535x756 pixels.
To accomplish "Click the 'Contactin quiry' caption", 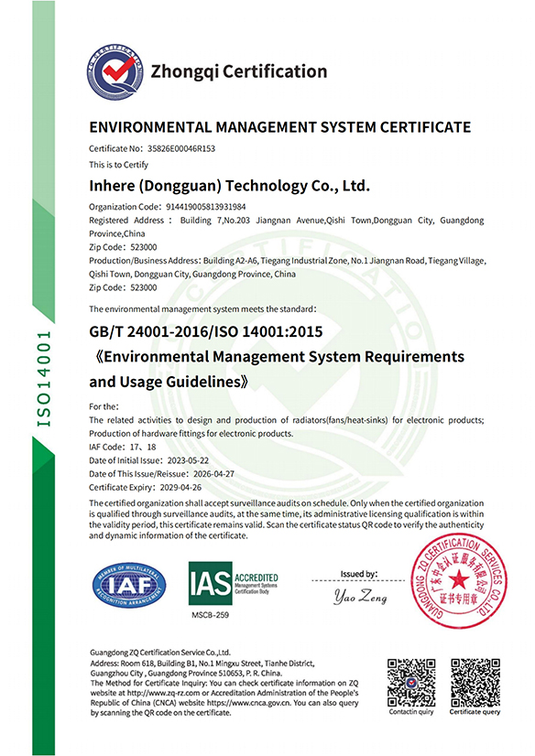I will 411,712.
